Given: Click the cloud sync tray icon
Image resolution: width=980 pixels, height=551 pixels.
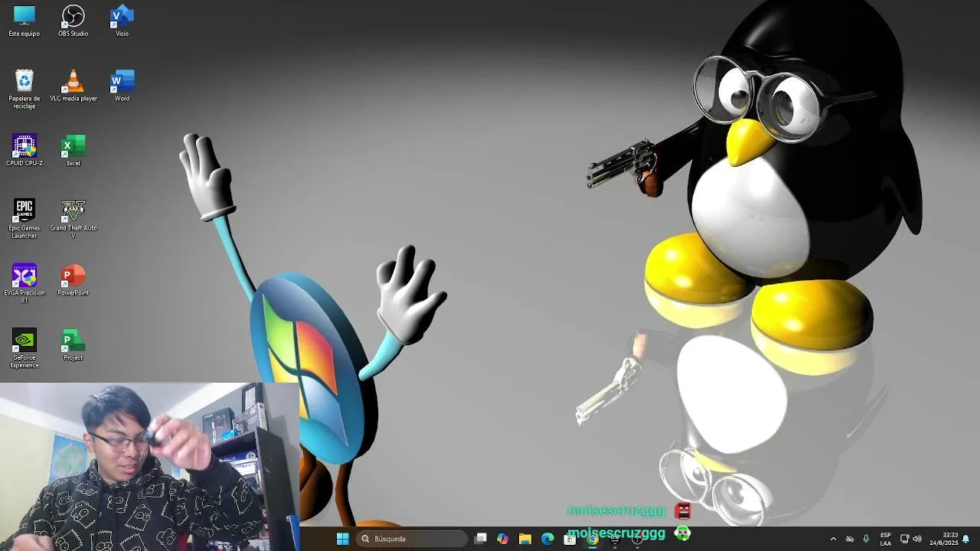Looking at the screenshot, I should tap(850, 539).
